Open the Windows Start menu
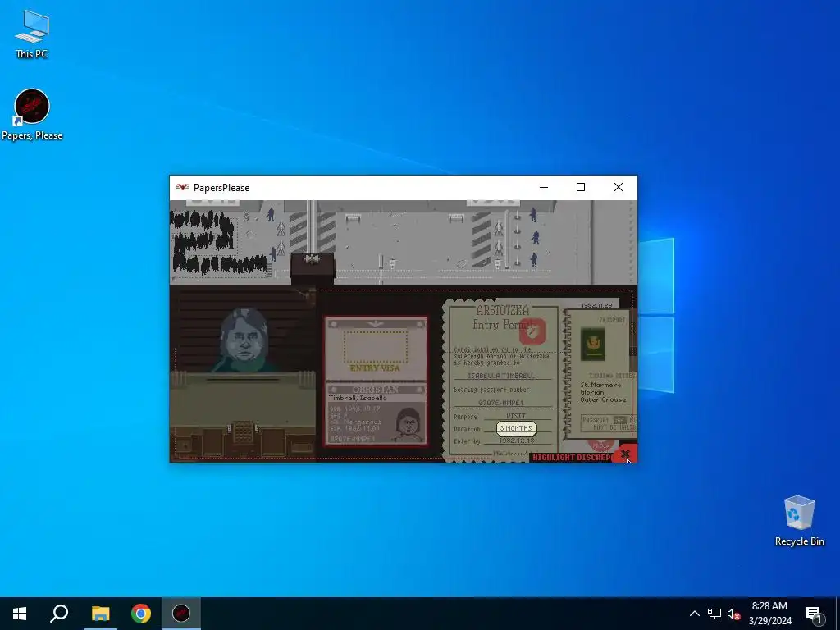Screen dimensions: 840x630 pos(20,614)
